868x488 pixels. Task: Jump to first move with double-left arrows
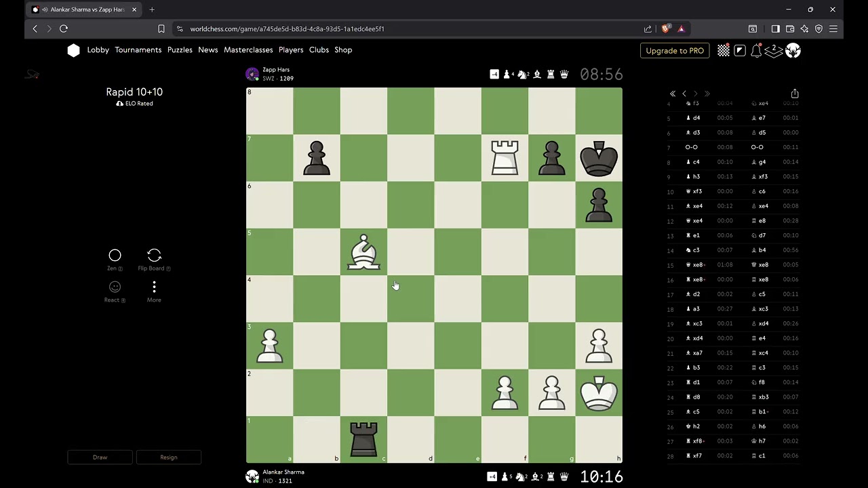[x=673, y=94]
